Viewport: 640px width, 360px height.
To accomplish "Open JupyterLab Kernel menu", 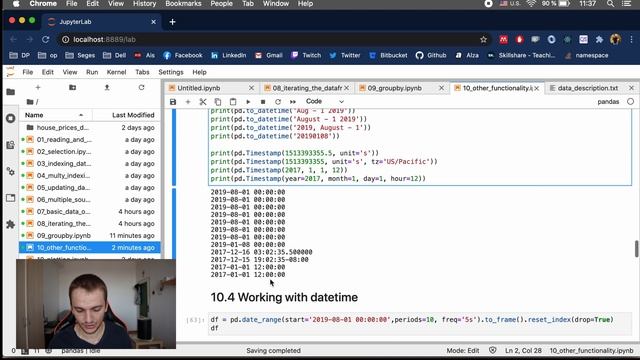I will tap(116, 72).
